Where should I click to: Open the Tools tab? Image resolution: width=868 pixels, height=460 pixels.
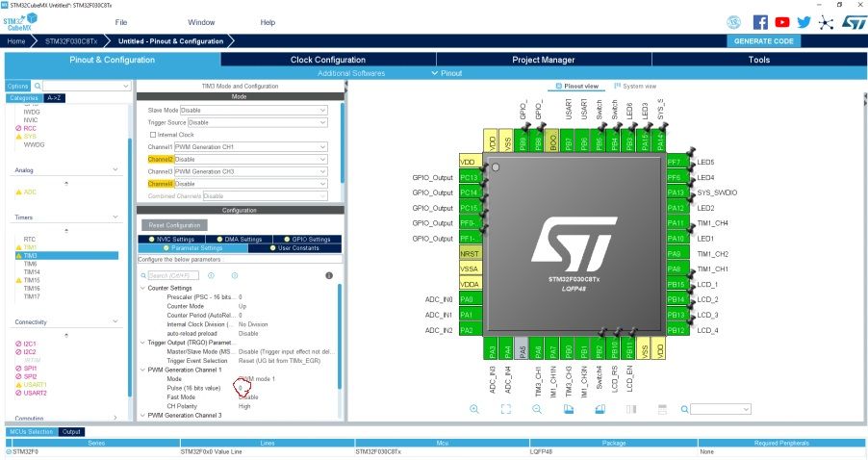point(759,60)
